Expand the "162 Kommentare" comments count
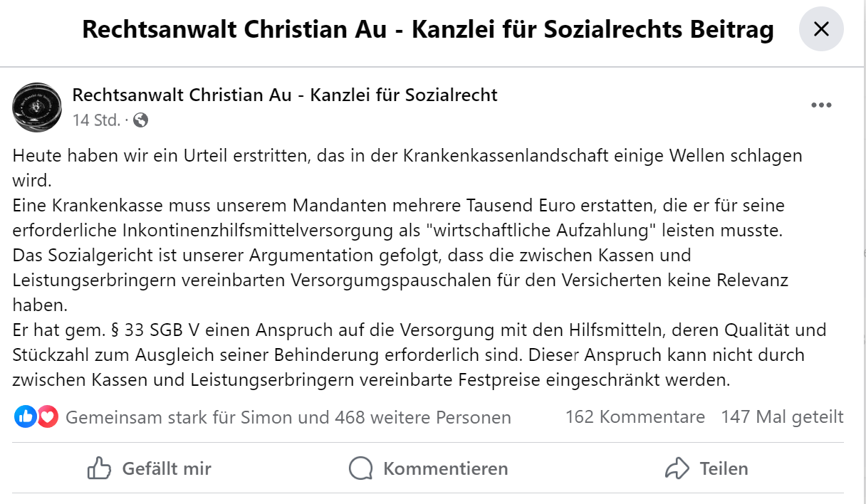The image size is (866, 504). 635,416
